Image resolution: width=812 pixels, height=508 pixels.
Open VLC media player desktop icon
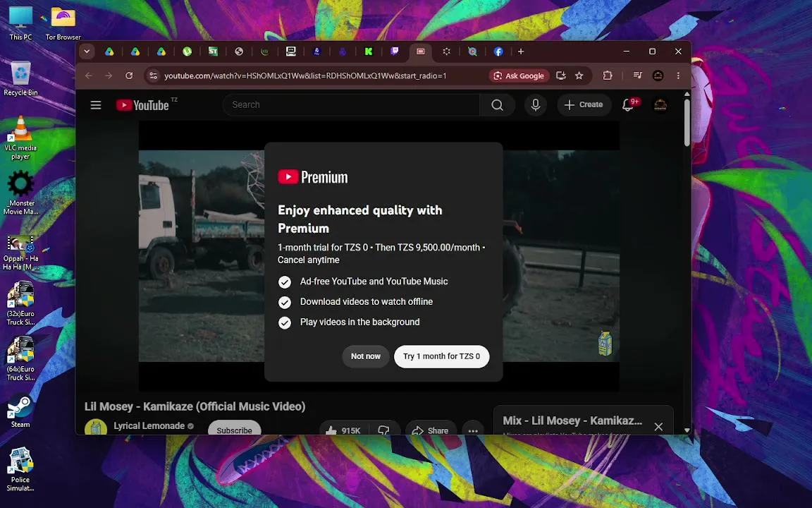(x=20, y=138)
